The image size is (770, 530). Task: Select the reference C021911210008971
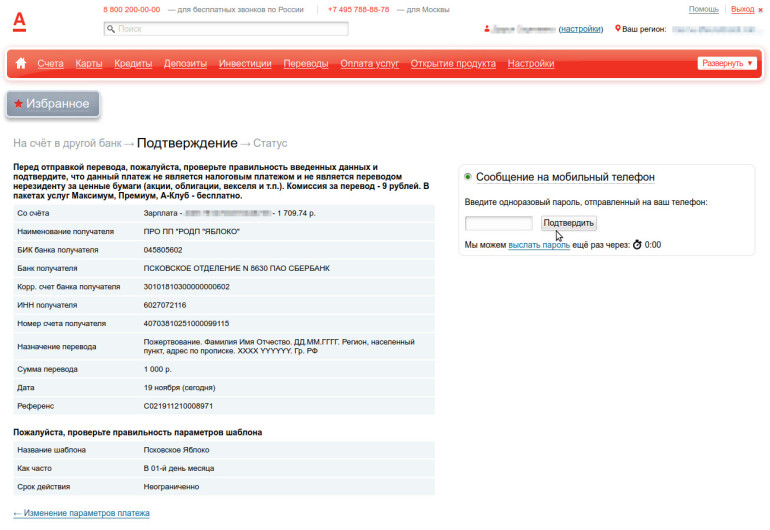[178, 406]
